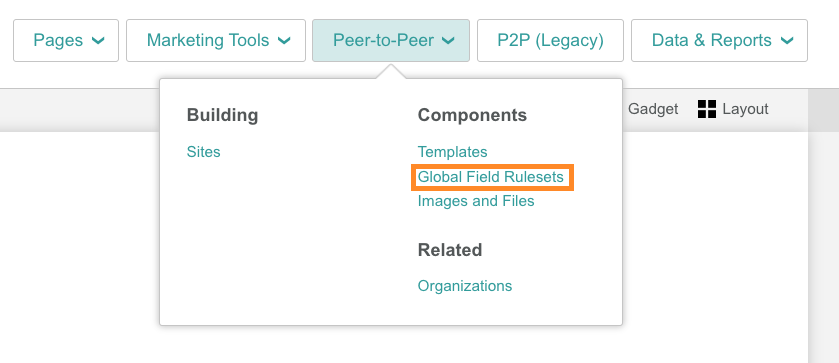Click the Marketing Tools chevron arrow
The height and width of the screenshot is (363, 839).
click(x=284, y=41)
